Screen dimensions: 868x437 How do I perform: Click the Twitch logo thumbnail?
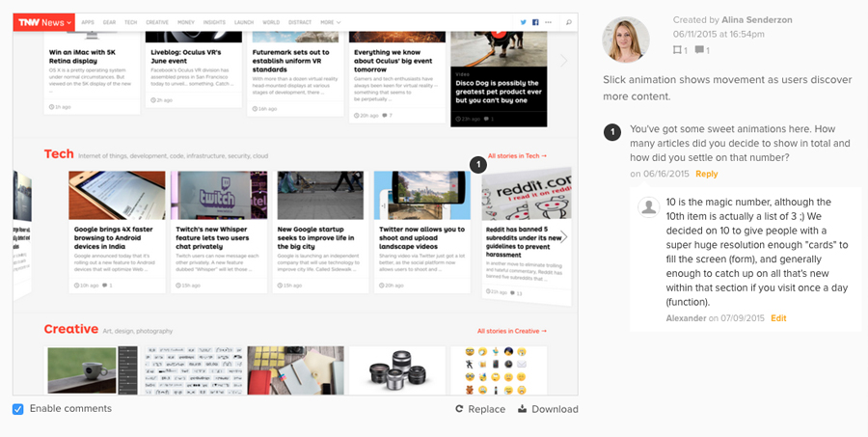[x=219, y=195]
